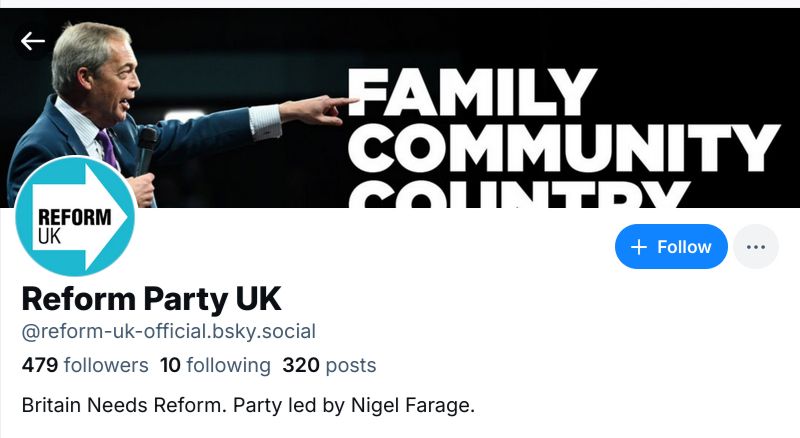Image resolution: width=800 pixels, height=438 pixels.
Task: Follow the Reform Party UK account
Action: point(671,247)
